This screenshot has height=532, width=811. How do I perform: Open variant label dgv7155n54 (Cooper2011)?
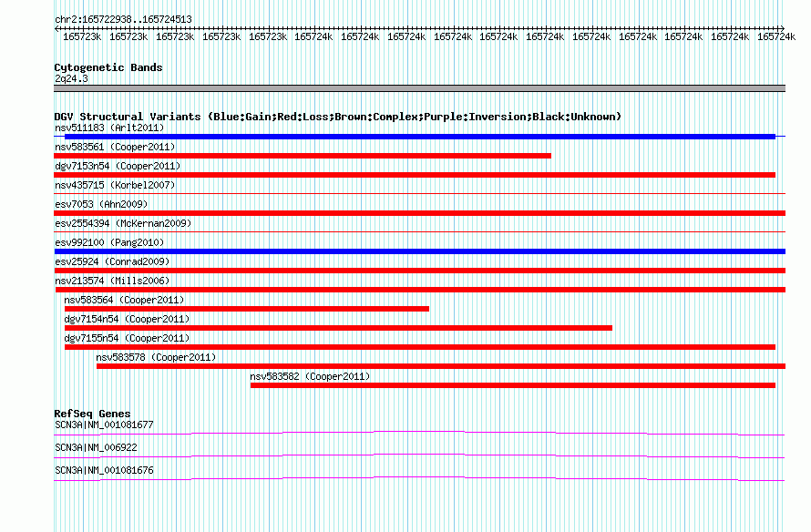click(x=127, y=338)
